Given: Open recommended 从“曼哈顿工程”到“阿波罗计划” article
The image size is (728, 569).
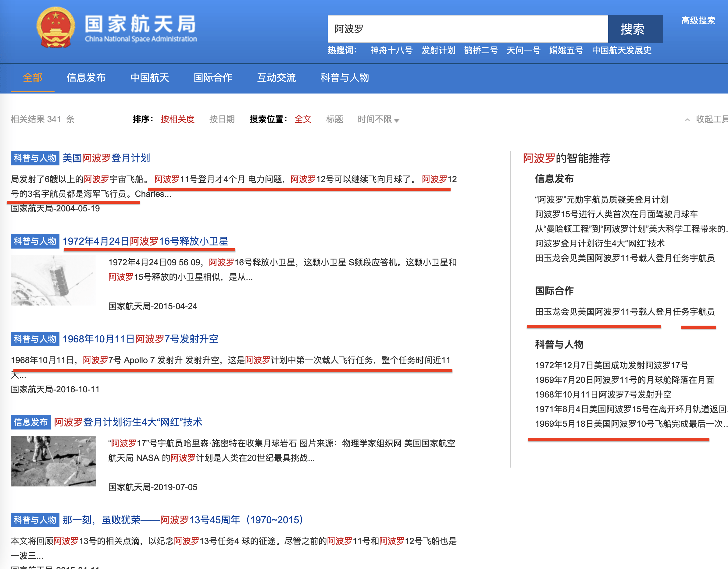Looking at the screenshot, I should pos(631,229).
